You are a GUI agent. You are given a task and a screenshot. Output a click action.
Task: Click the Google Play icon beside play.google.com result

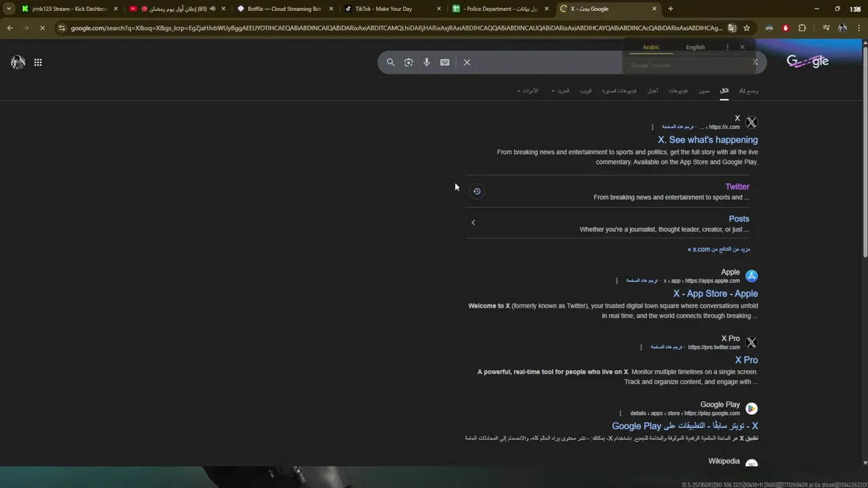tap(751, 409)
